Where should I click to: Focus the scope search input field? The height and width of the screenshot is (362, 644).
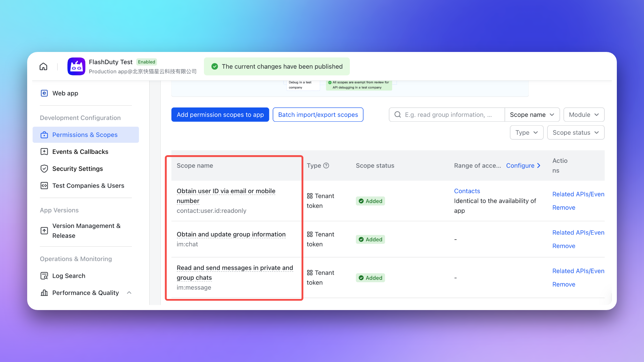click(449, 115)
